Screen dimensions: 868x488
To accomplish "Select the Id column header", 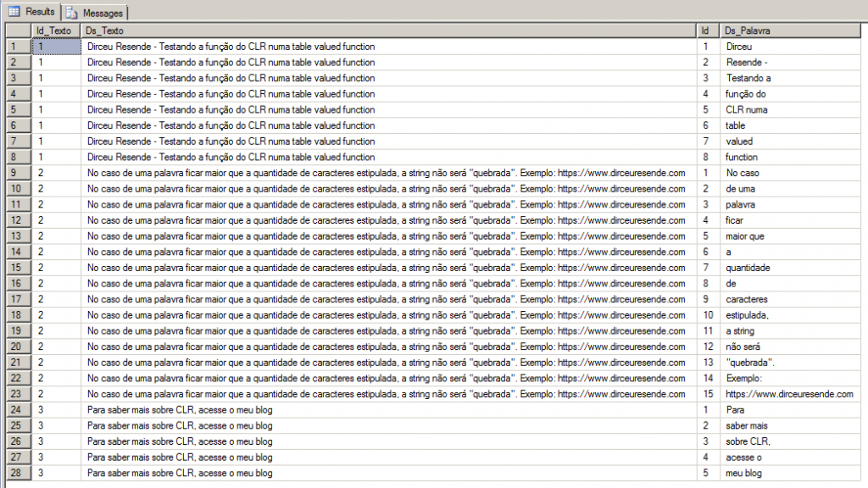I will [x=709, y=30].
